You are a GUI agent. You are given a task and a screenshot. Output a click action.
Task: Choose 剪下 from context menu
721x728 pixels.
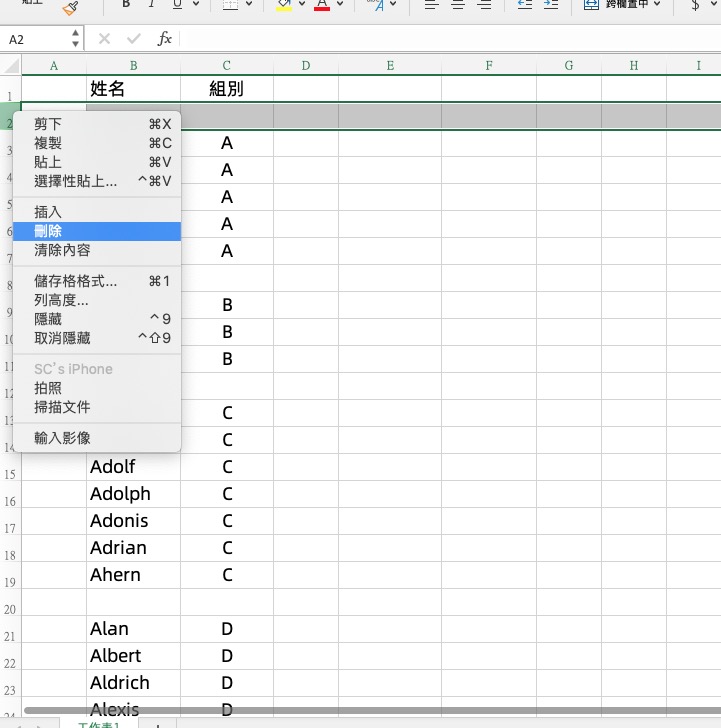97,124
